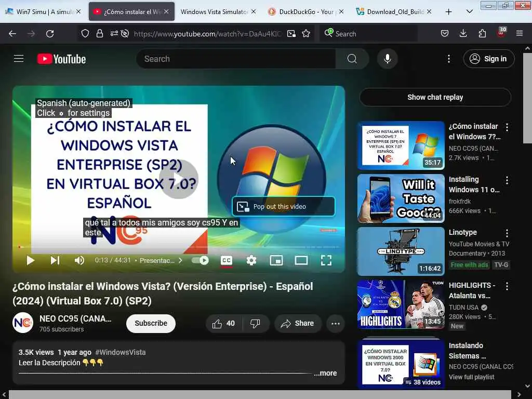Click Show chat replay button

click(435, 97)
